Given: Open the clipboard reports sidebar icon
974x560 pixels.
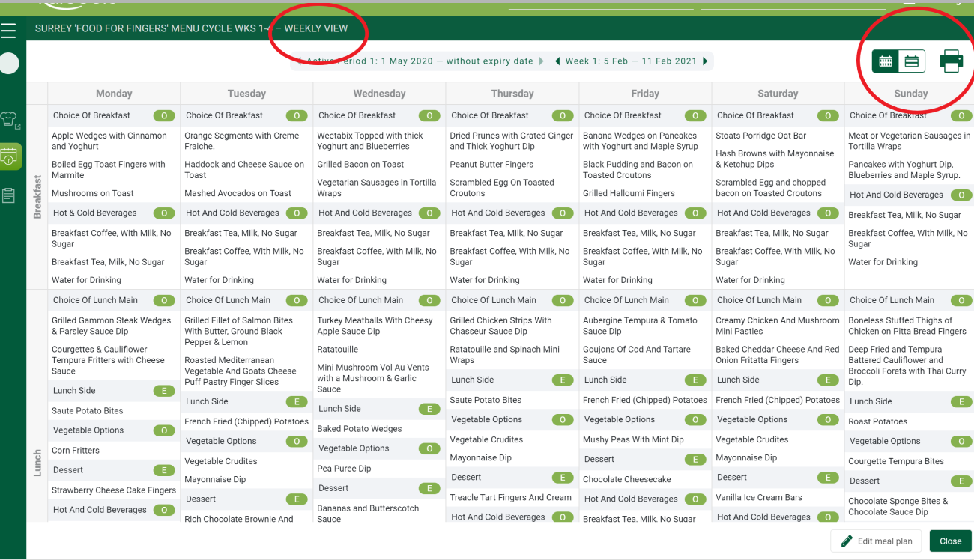Looking at the screenshot, I should tap(9, 195).
